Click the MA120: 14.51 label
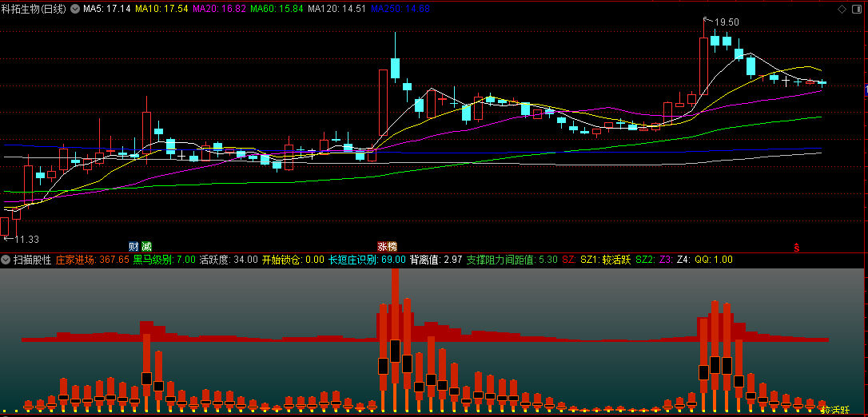Screen dimensions: 868x417 [x=336, y=10]
